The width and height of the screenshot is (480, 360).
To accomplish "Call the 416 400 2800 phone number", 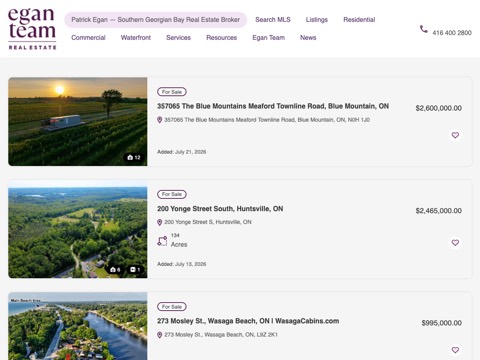I will 452,33.
